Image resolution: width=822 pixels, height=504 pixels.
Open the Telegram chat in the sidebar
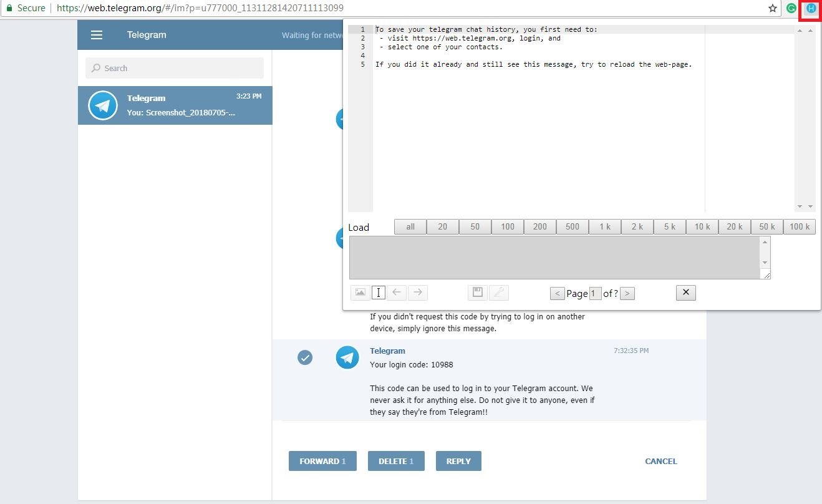click(175, 105)
